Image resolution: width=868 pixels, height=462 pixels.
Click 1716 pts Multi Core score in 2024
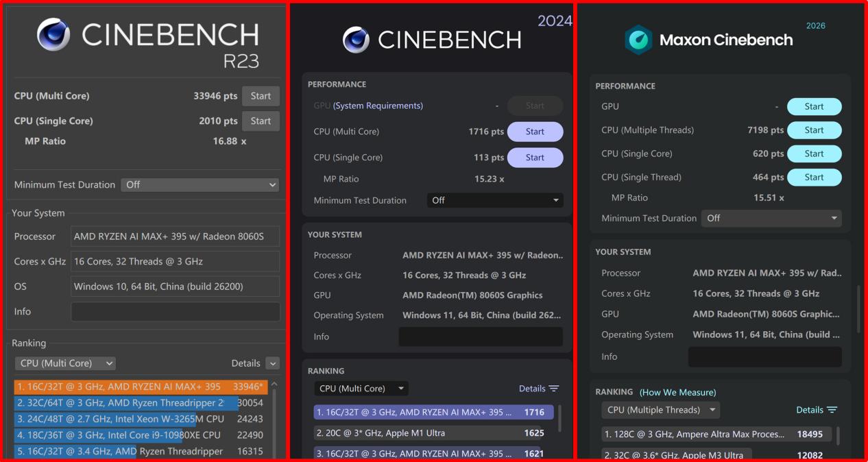pyautogui.click(x=487, y=132)
